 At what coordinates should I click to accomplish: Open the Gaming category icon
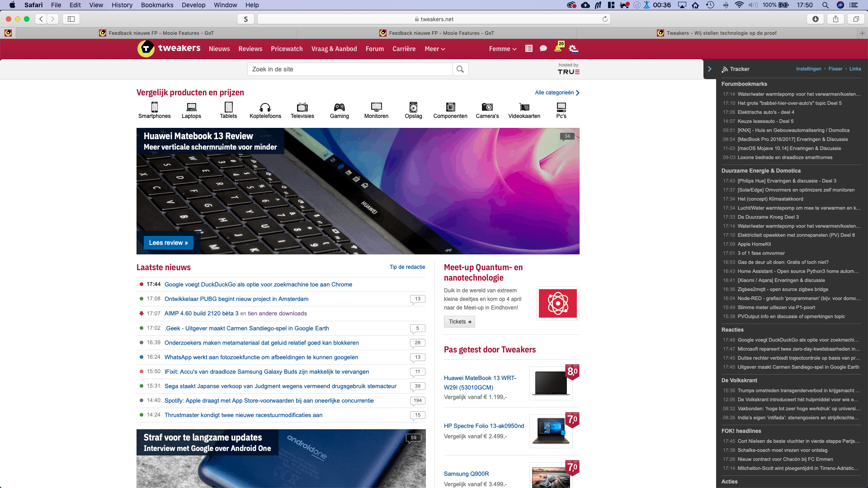(340, 107)
